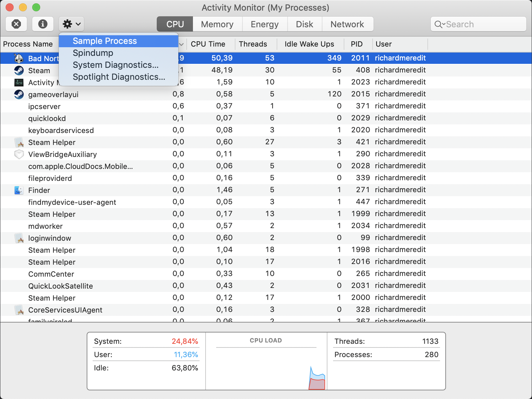Image resolution: width=532 pixels, height=399 pixels.
Task: Select the mdworker process row
Action: 266,226
